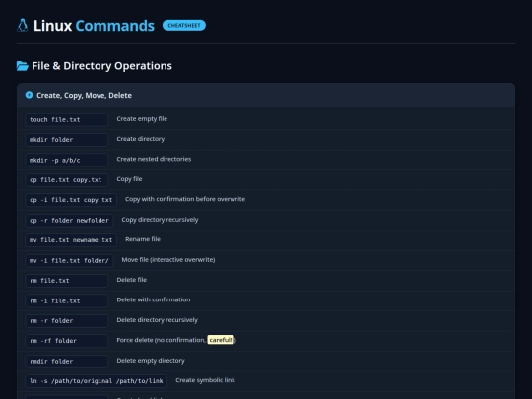Click the 'Delete file' description
532x399 pixels.
coord(132,280)
